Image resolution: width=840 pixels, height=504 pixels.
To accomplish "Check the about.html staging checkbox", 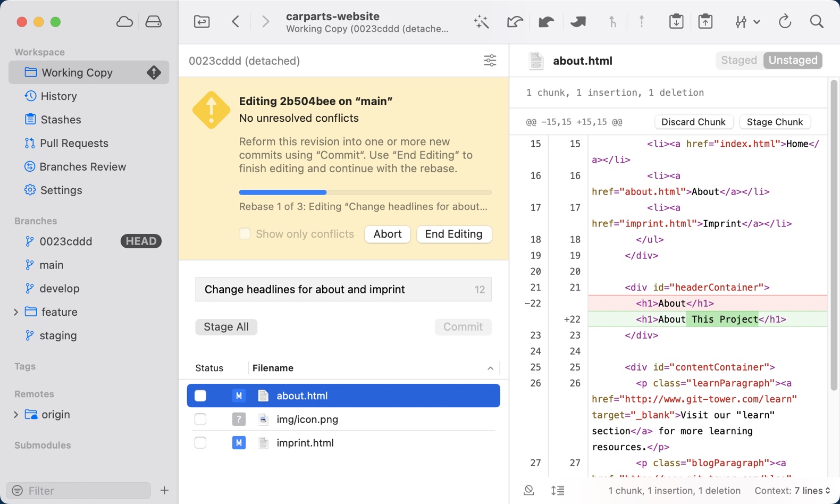I will pyautogui.click(x=200, y=396).
